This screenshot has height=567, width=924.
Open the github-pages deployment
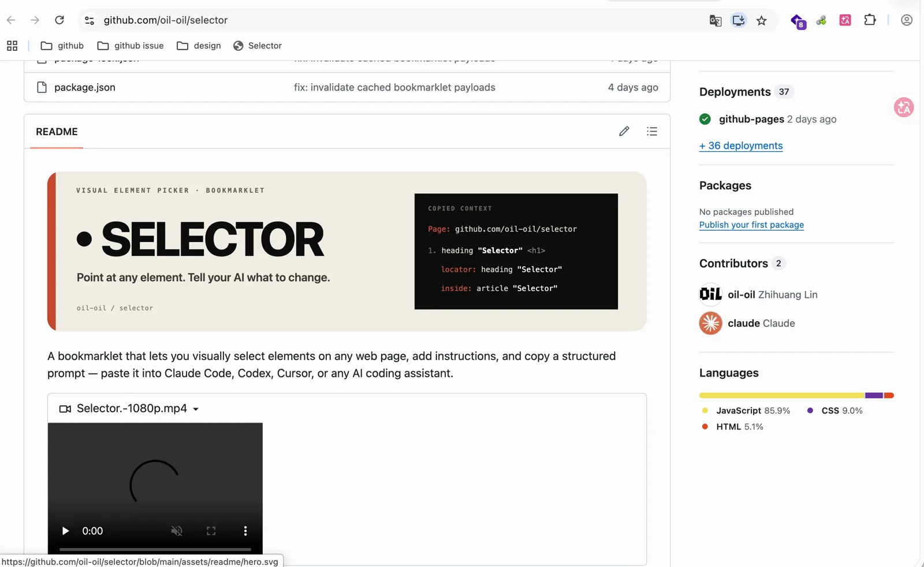751,119
